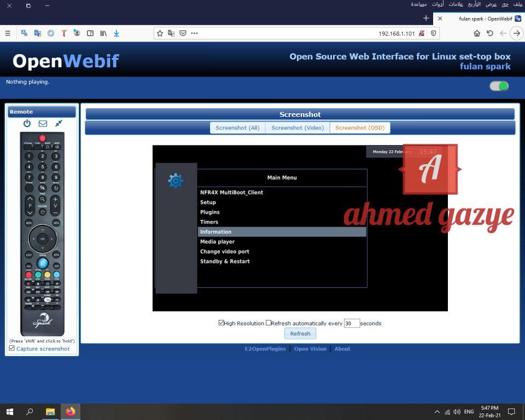Open a new browser tab with plus
Viewport: 525px width, 420px height.
426,18
